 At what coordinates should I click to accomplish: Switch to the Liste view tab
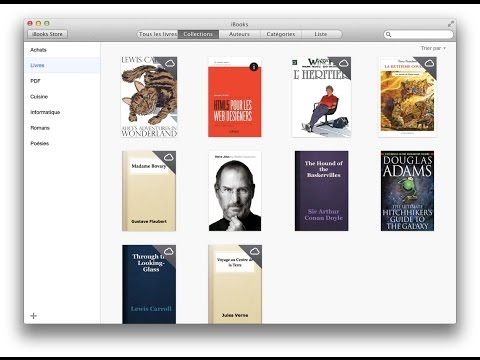[x=321, y=34]
